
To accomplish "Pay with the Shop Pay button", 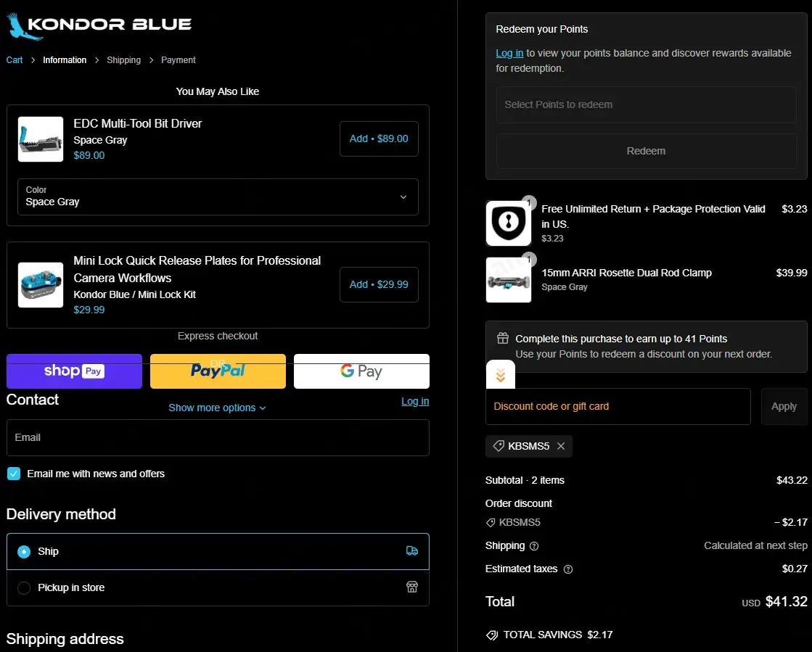I will coord(74,371).
